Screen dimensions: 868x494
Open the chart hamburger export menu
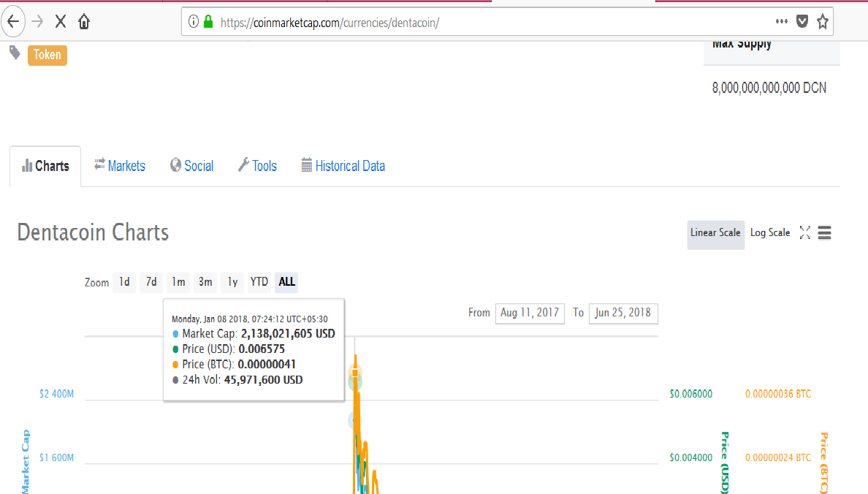click(x=824, y=232)
